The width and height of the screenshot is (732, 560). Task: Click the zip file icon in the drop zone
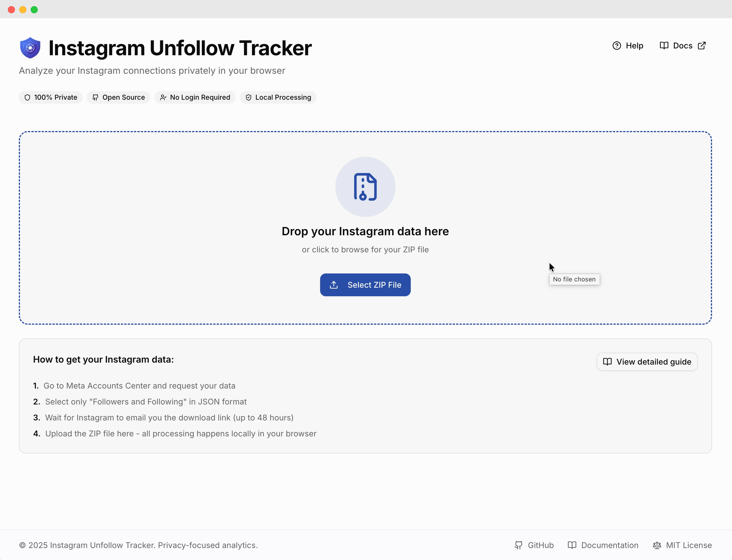365,187
